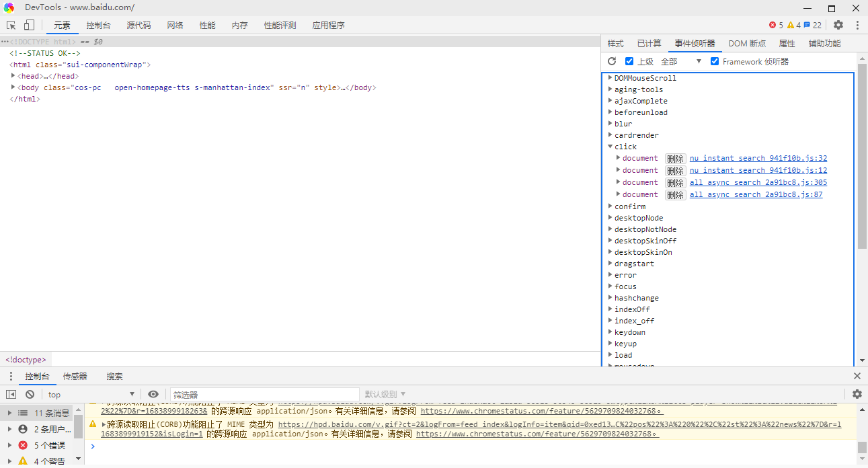The image size is (868, 468).
Task: Click the yellow warning count badge
Action: click(x=794, y=25)
